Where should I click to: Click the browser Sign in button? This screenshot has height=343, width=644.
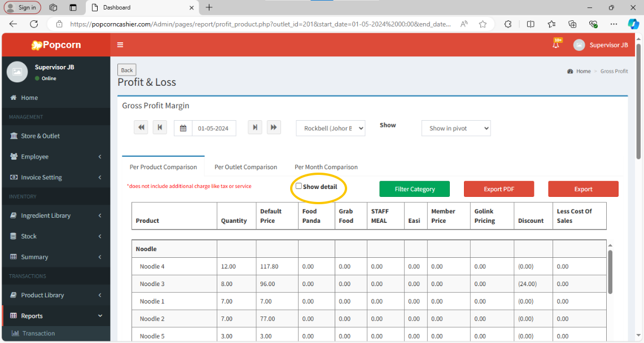[x=23, y=7]
